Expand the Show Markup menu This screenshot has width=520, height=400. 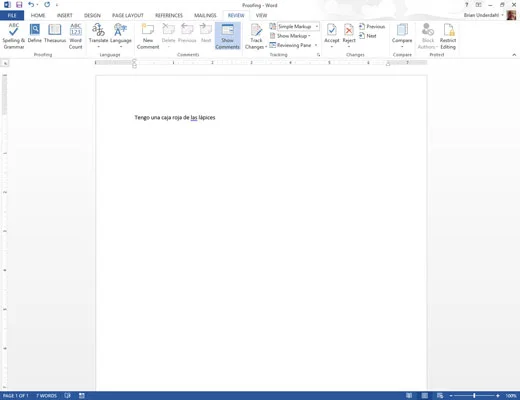tap(290, 36)
